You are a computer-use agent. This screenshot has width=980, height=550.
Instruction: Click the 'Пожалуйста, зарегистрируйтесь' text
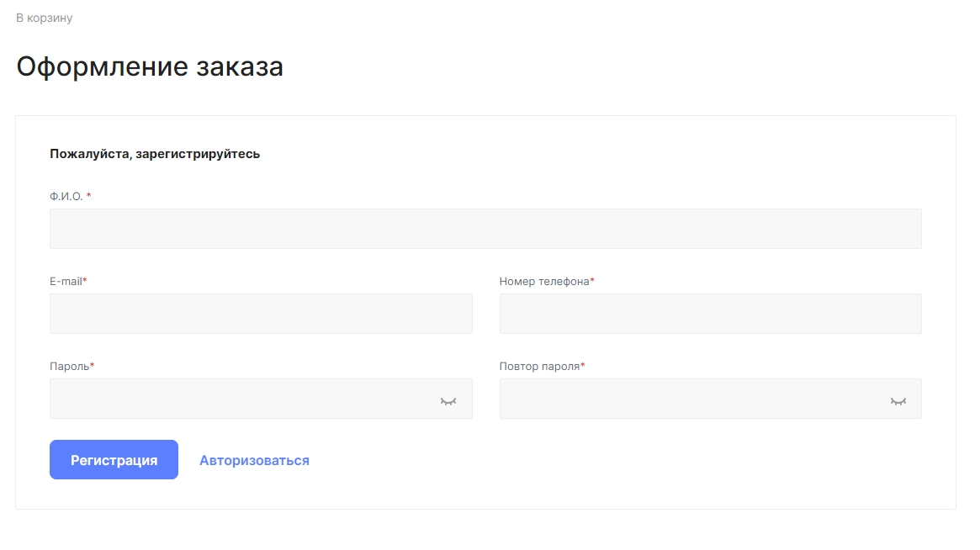(155, 154)
